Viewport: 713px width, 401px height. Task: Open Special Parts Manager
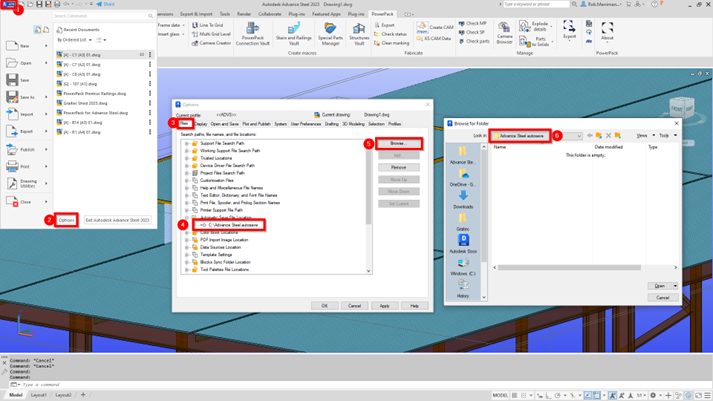(331, 33)
